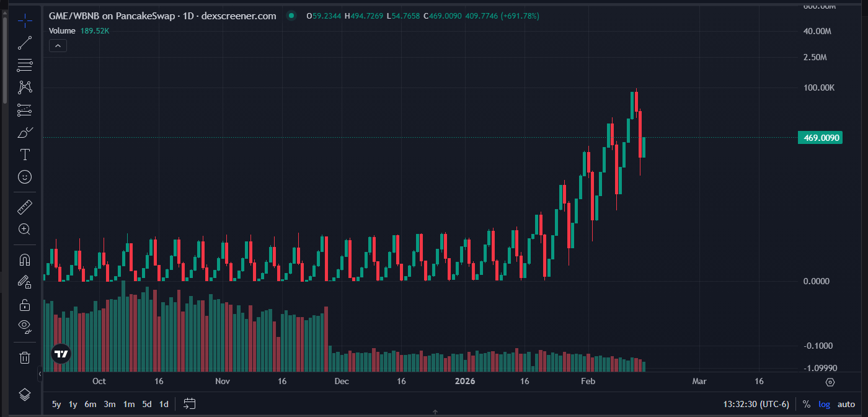
Task: Toggle log scale mode
Action: (824, 404)
